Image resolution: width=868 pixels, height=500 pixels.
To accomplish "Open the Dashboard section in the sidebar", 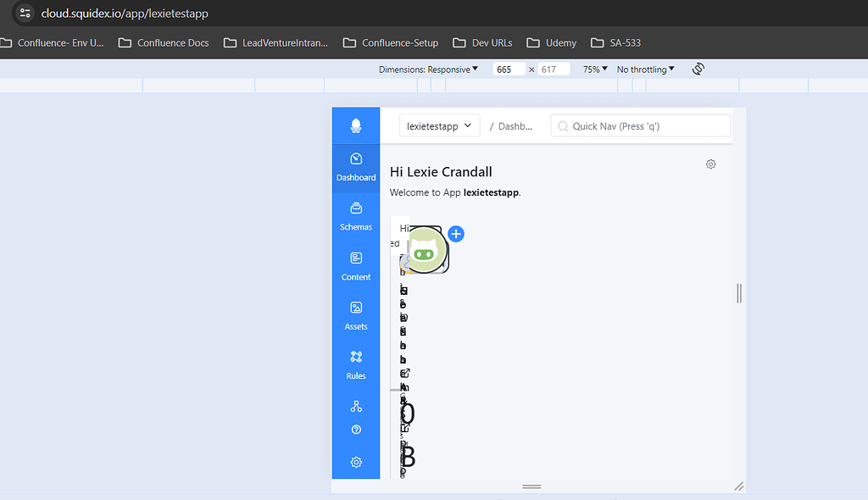I will [355, 167].
